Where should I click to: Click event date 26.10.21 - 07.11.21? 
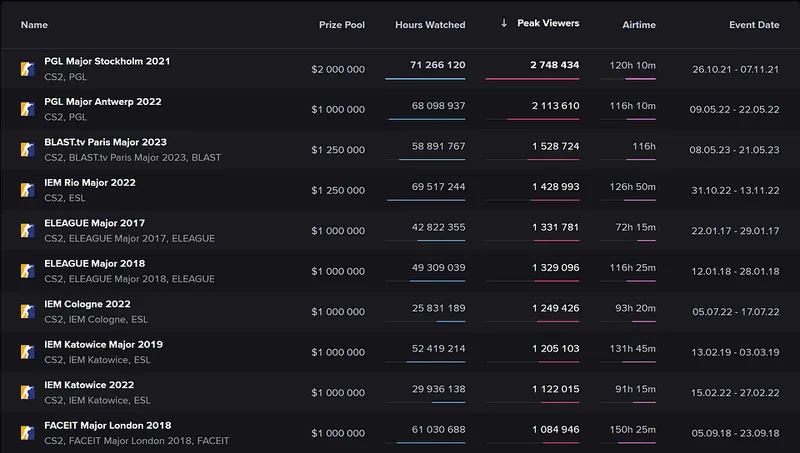(x=736, y=69)
